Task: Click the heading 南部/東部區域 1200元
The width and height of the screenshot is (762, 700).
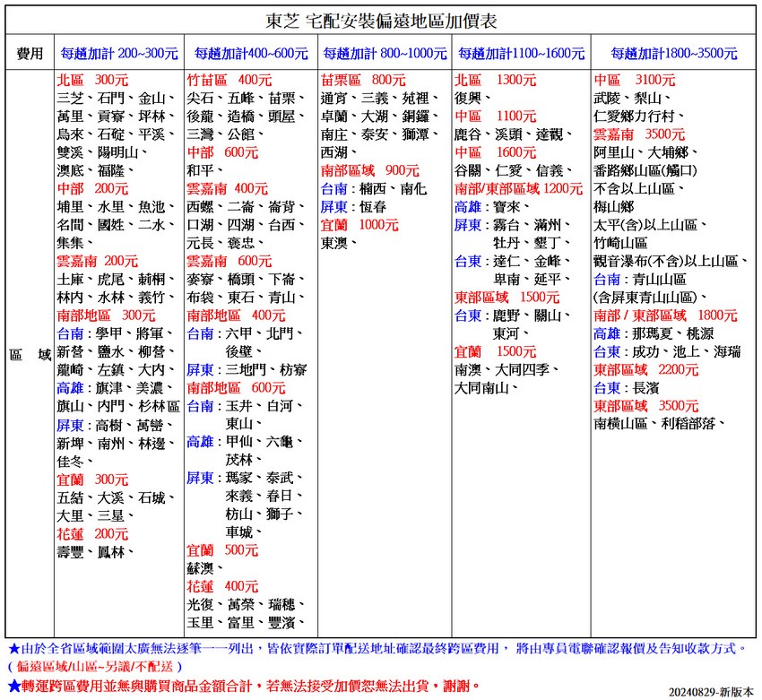Action: click(x=518, y=188)
